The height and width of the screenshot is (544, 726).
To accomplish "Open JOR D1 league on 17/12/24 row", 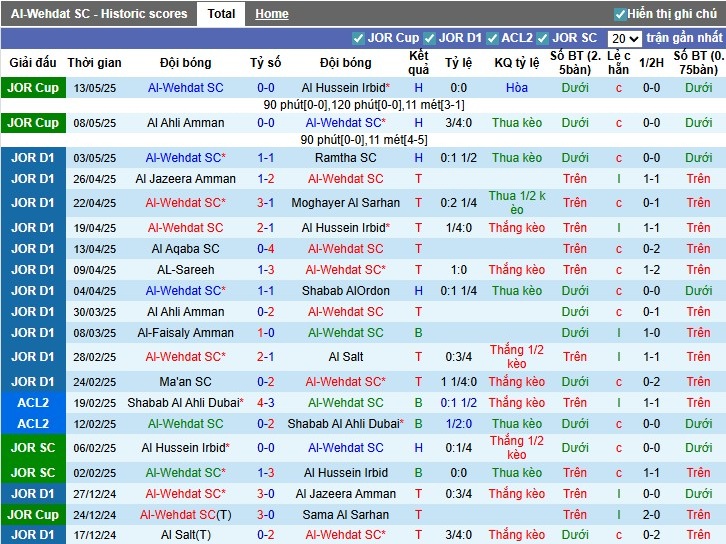I will tap(33, 535).
